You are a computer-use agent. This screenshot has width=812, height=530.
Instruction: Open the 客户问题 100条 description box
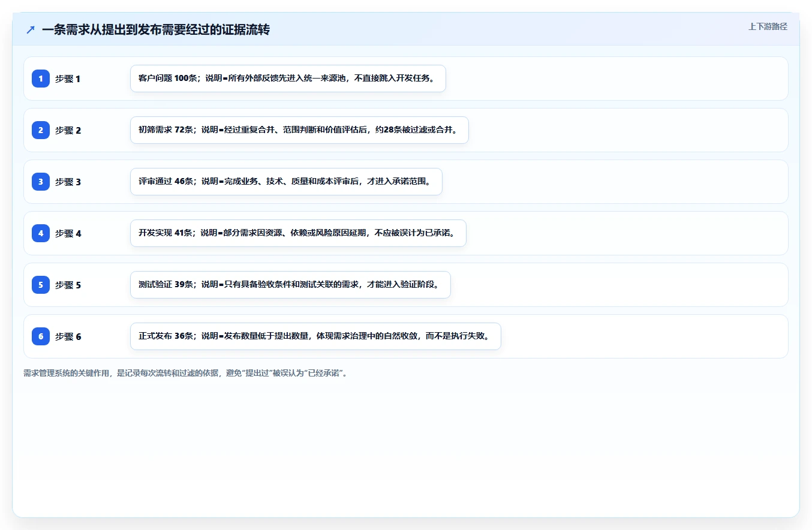pos(288,79)
